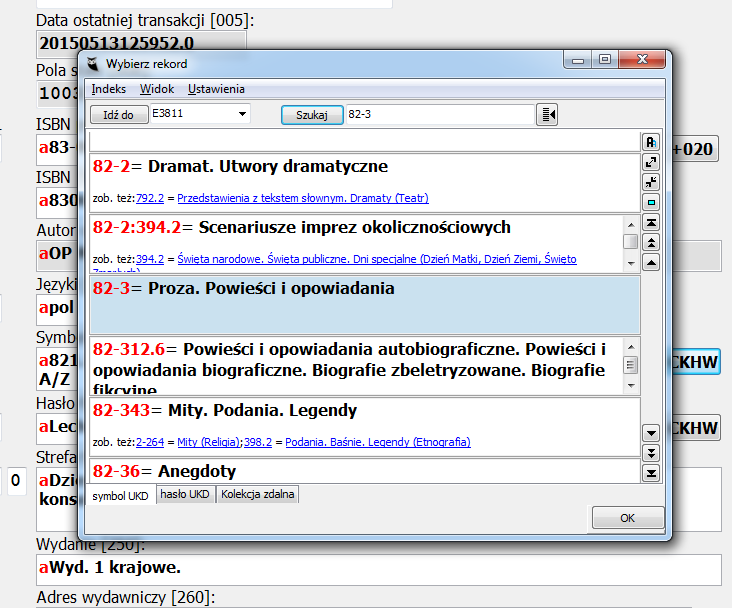
Task: Click the list icon beside search field
Action: point(547,115)
